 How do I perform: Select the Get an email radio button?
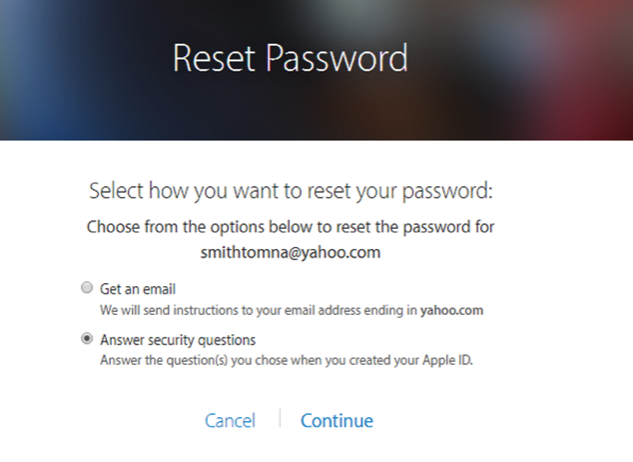click(x=87, y=288)
